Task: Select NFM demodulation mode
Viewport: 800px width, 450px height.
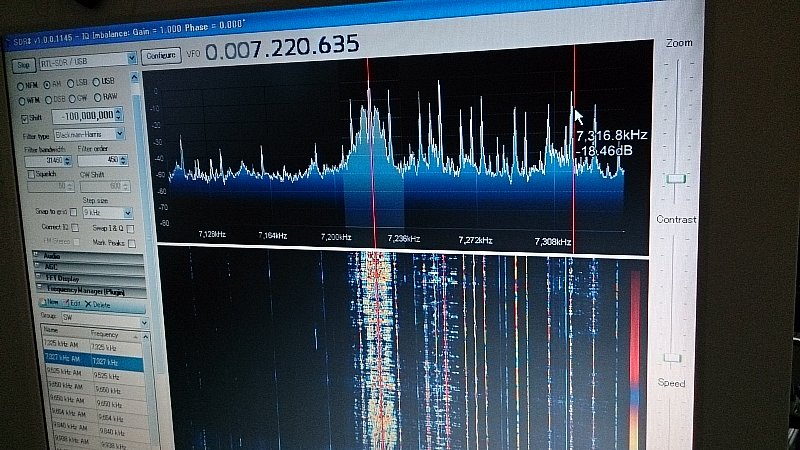Action: click(21, 86)
